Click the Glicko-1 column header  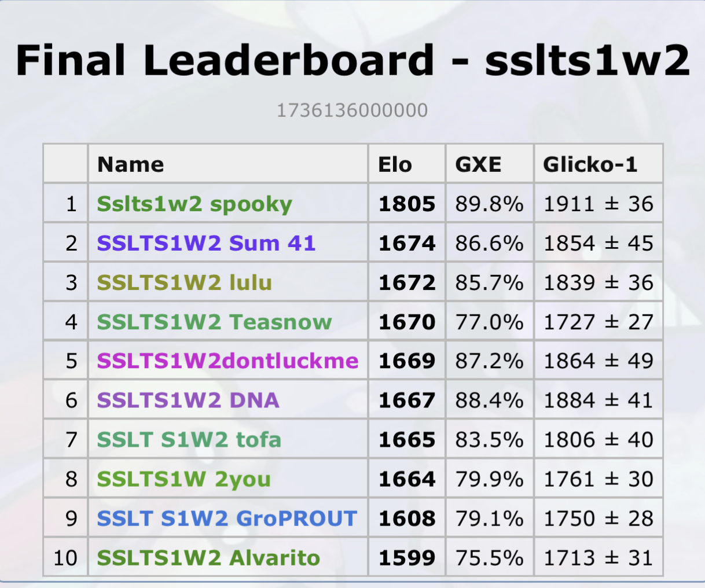point(590,165)
